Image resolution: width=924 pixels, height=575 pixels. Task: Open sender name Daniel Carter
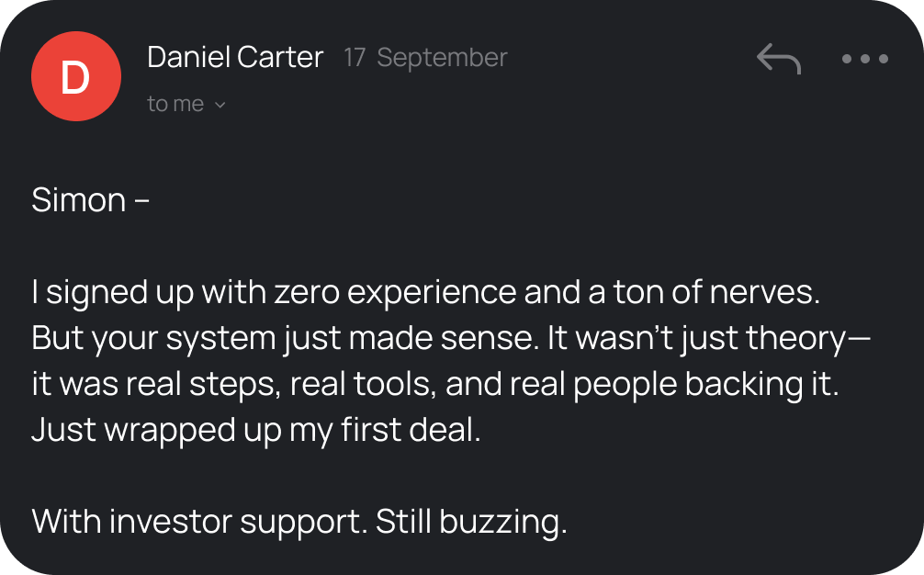(x=235, y=58)
